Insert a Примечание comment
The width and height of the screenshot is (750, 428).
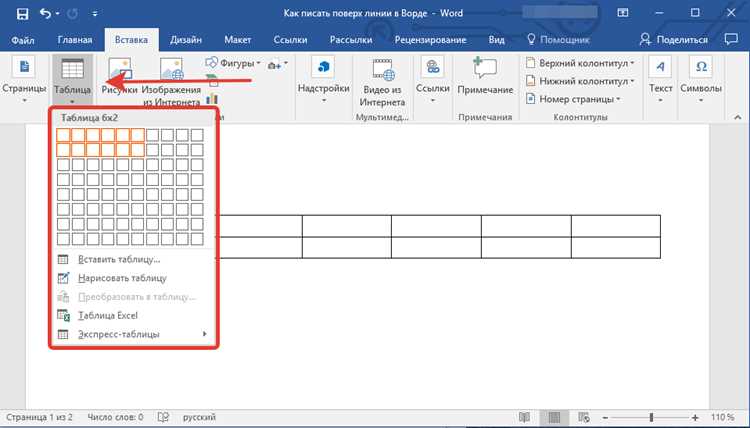click(x=485, y=76)
